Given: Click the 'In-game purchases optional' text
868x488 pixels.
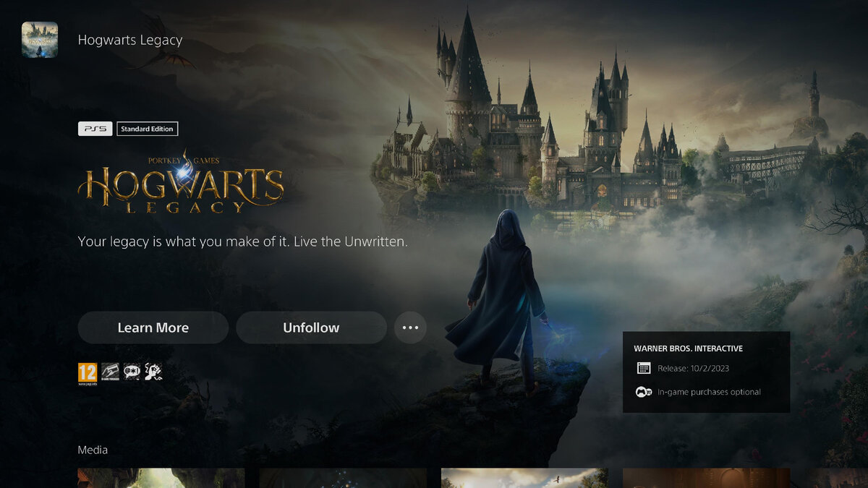Looking at the screenshot, I should pos(709,392).
